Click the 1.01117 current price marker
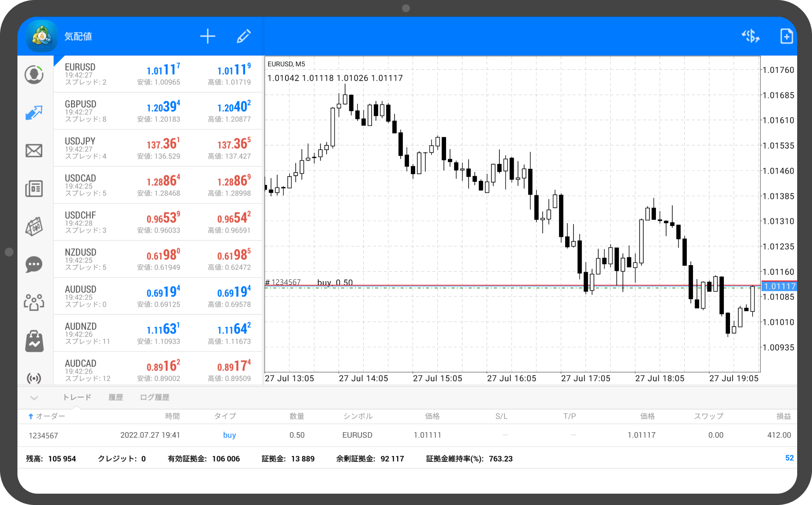 point(779,287)
